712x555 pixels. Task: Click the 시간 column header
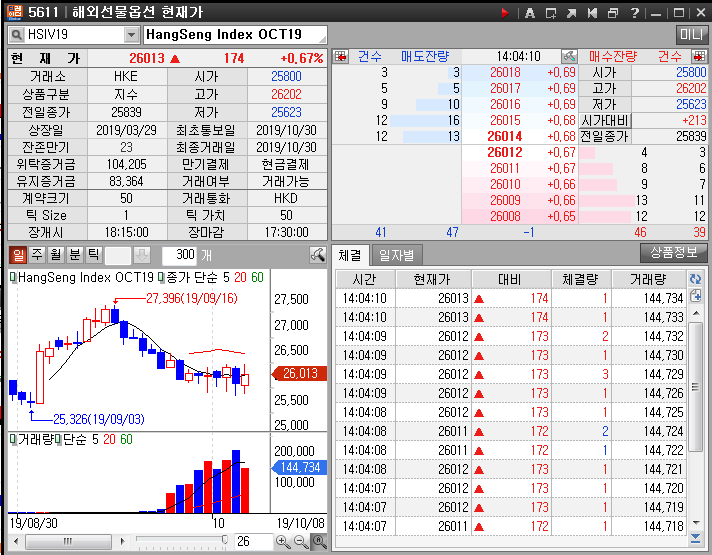click(x=365, y=279)
